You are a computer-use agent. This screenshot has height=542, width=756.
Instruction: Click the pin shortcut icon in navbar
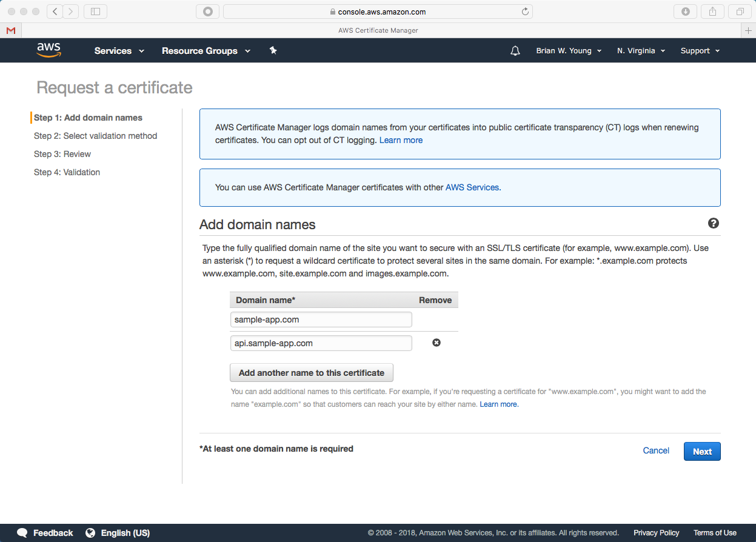tap(273, 50)
